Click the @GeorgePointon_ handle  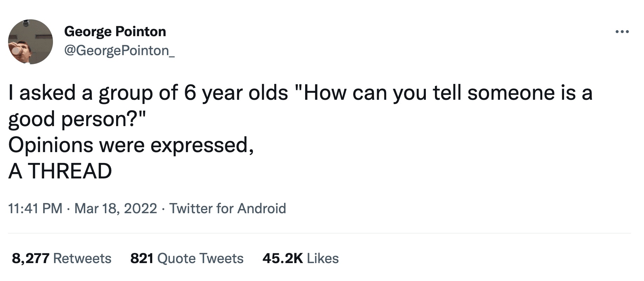[119, 51]
